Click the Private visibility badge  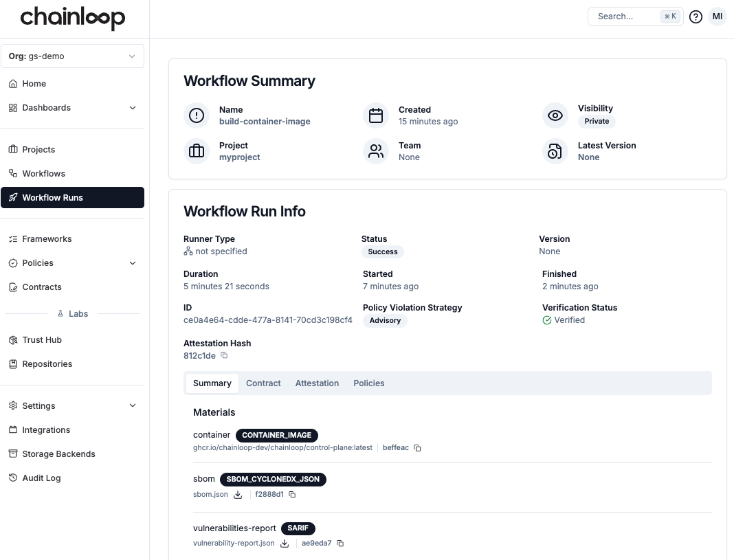(x=597, y=121)
